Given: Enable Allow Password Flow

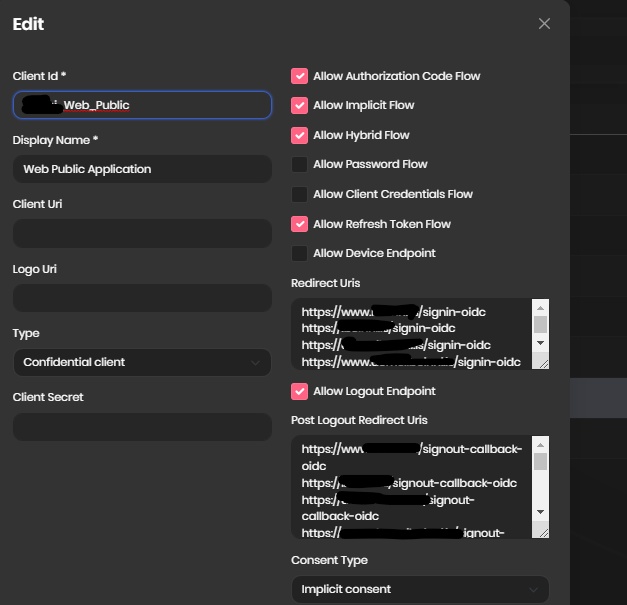Looking at the screenshot, I should click(x=299, y=164).
